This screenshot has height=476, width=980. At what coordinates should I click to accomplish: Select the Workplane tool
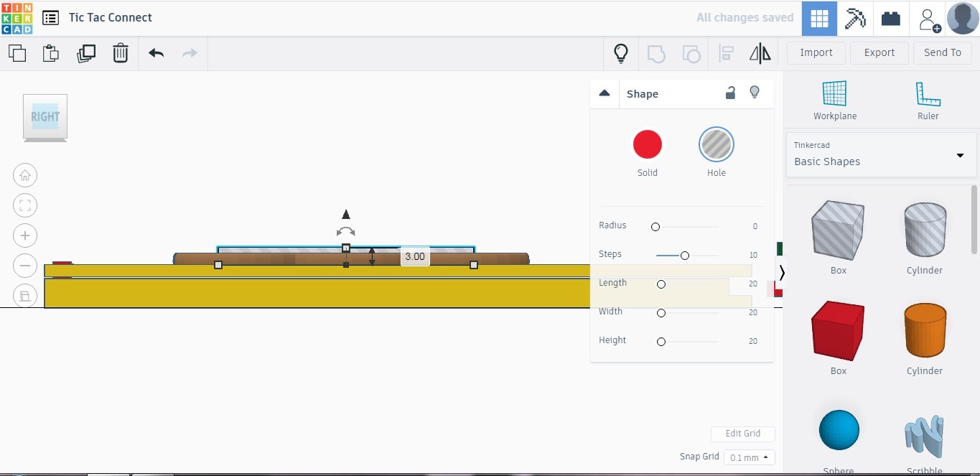(x=835, y=97)
